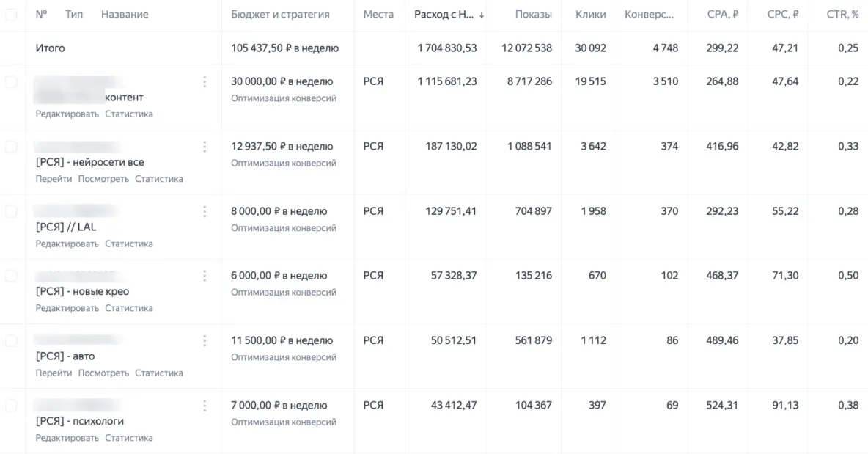This screenshot has width=868, height=454.
Task: Click Посмотреть under the [РСЯ] - авто campaign
Action: coord(103,373)
